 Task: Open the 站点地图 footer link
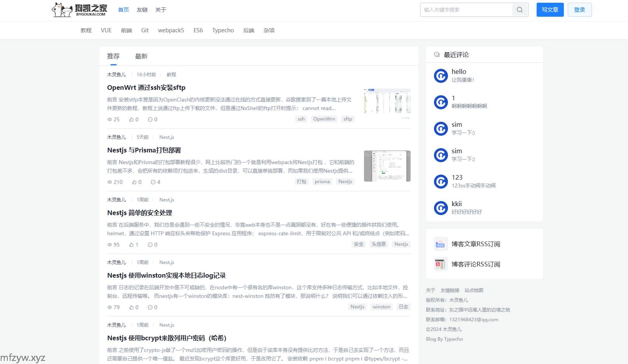(x=474, y=290)
